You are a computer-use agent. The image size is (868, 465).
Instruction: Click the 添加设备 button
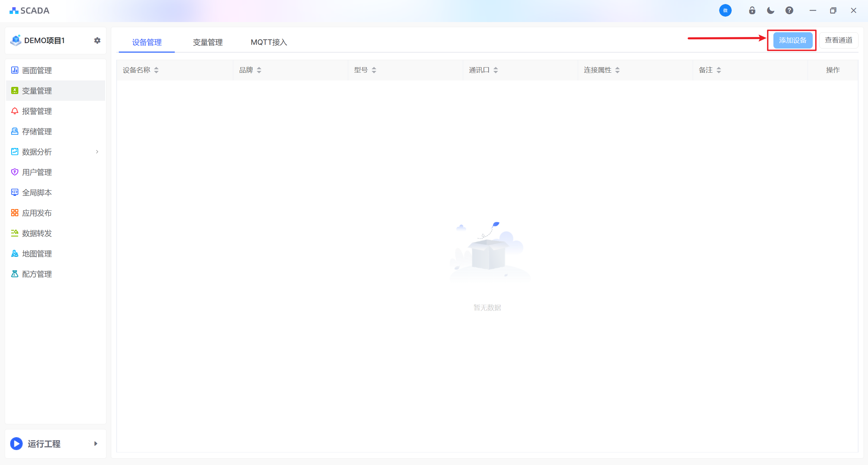pyautogui.click(x=792, y=40)
